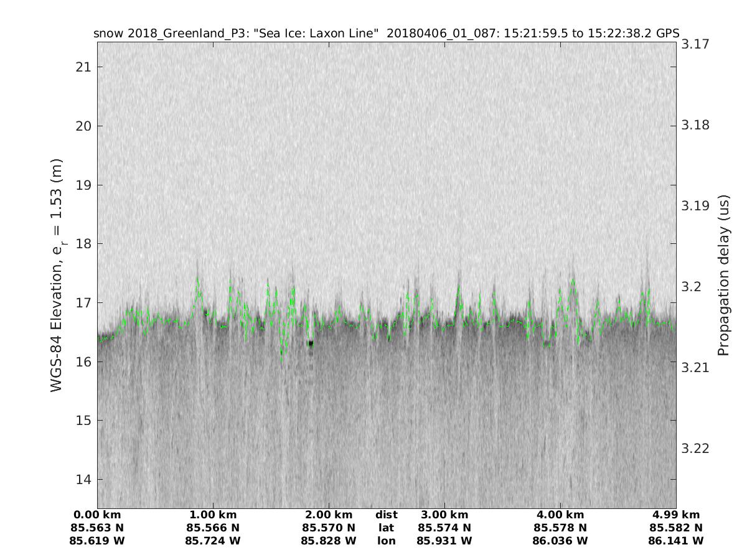This screenshot has height=560, width=747.
Task: Click the 86.036 W longitude label
Action: click(560, 541)
